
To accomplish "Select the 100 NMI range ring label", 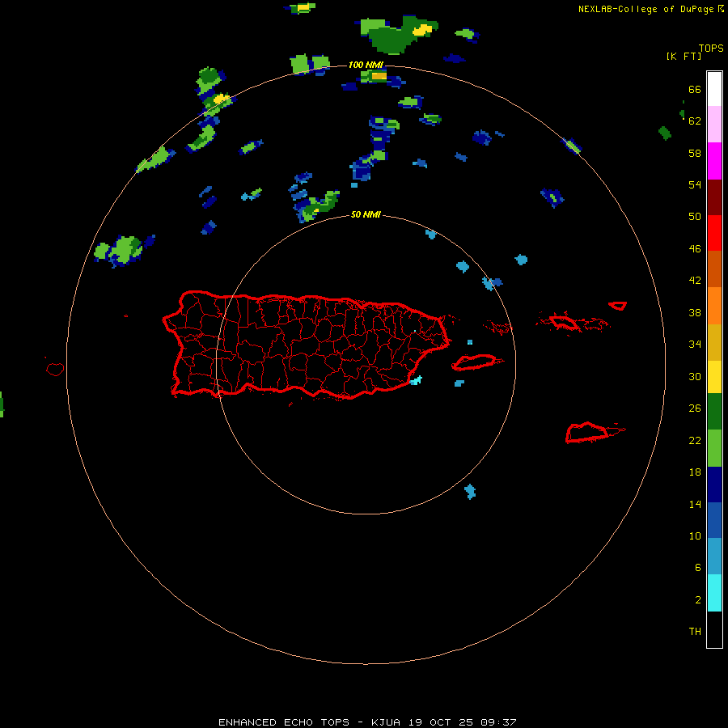I will coord(366,65).
